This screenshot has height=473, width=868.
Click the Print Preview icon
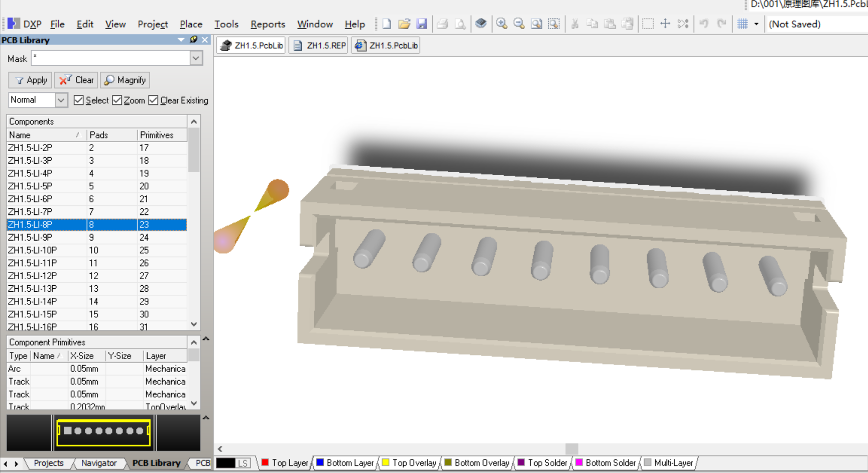460,24
